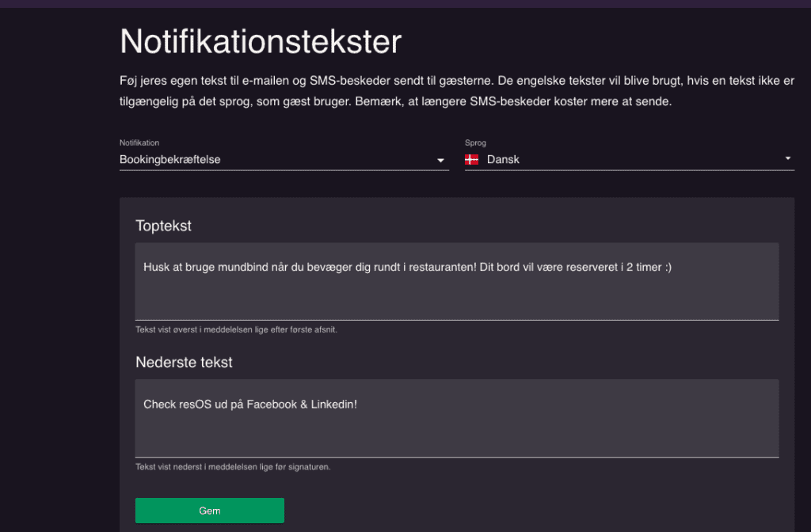Click the 'Notifikation' field label
The width and height of the screenshot is (811, 532).
pos(139,142)
